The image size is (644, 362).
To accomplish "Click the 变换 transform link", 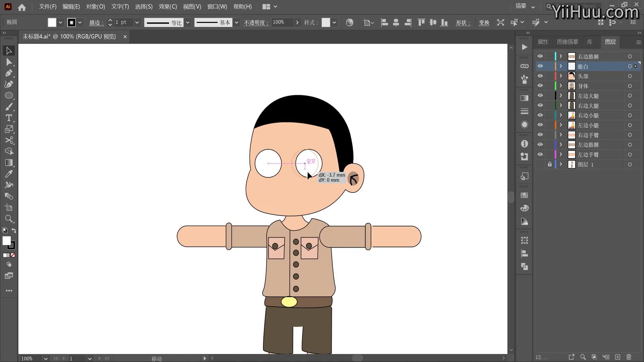I will (484, 22).
